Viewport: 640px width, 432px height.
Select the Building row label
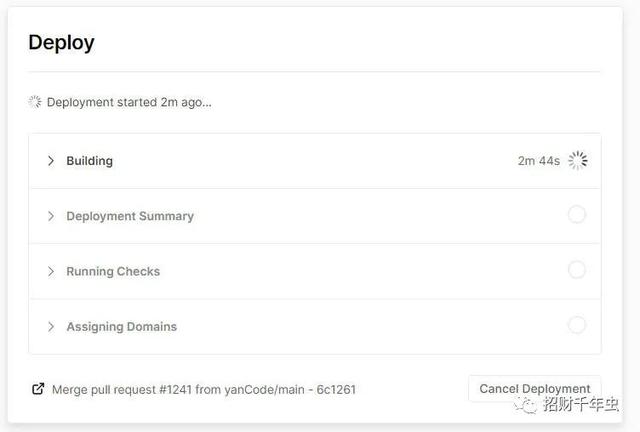tap(89, 161)
